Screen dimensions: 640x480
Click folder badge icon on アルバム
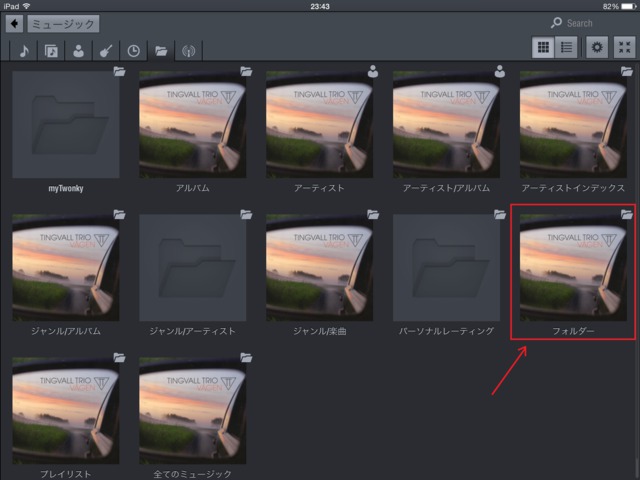tap(246, 71)
